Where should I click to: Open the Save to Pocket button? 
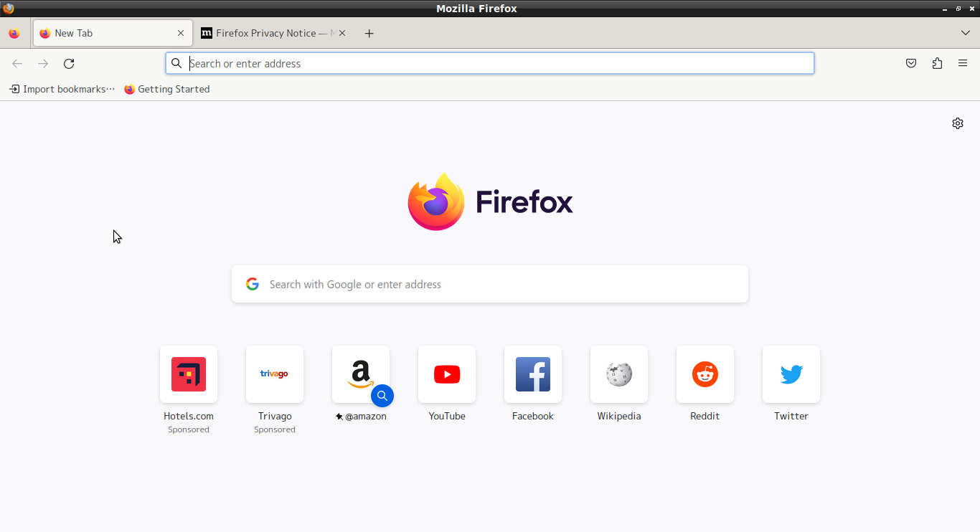pos(911,64)
